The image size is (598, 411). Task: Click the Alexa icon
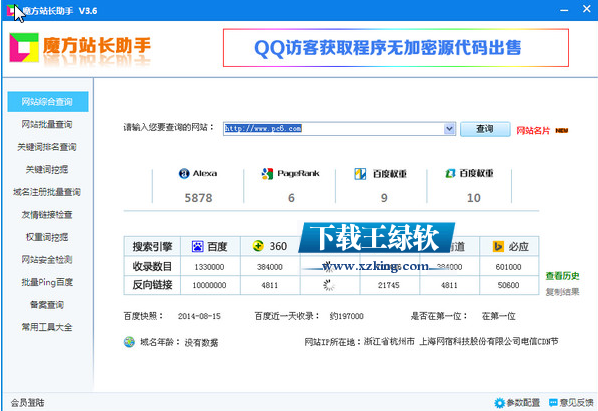pos(184,173)
